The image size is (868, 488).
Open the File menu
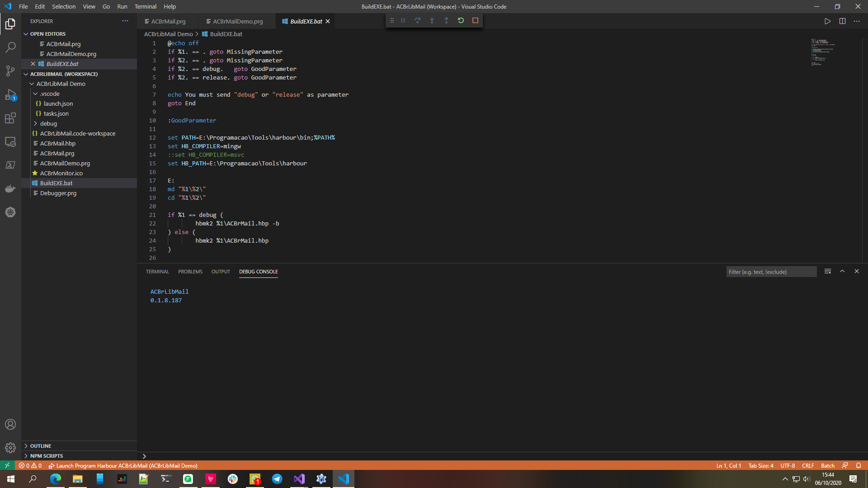tap(24, 6)
